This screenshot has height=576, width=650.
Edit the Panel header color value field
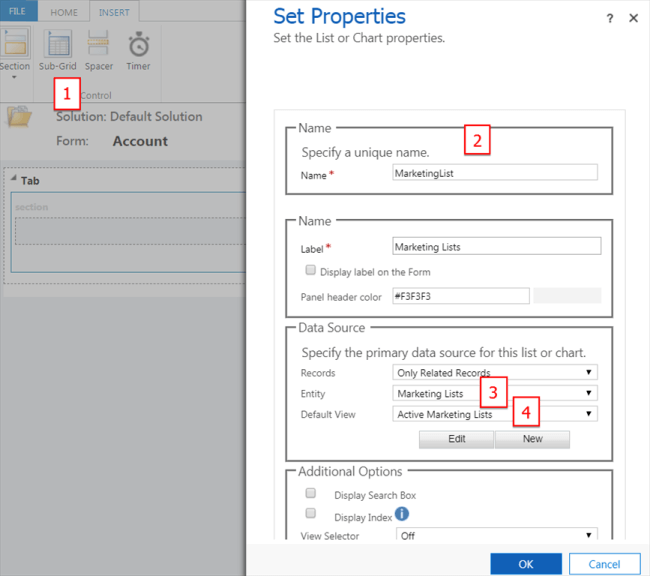click(x=461, y=296)
